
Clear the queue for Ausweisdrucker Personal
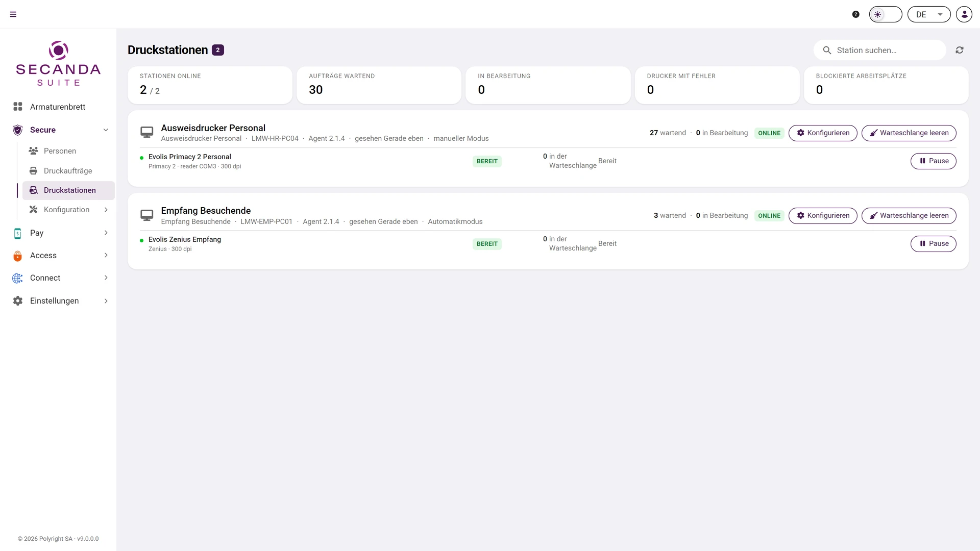[909, 133]
